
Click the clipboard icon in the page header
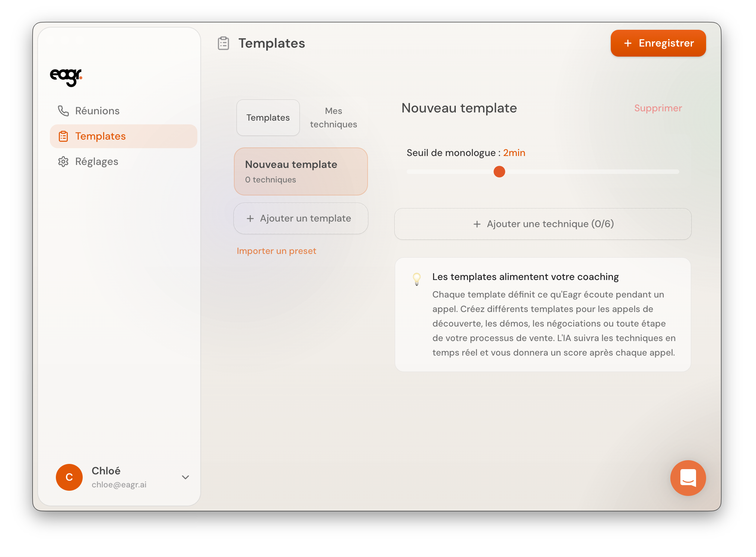tap(223, 43)
